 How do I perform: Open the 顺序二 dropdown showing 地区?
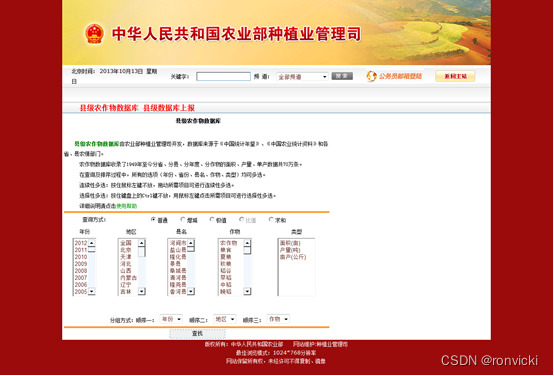point(224,319)
